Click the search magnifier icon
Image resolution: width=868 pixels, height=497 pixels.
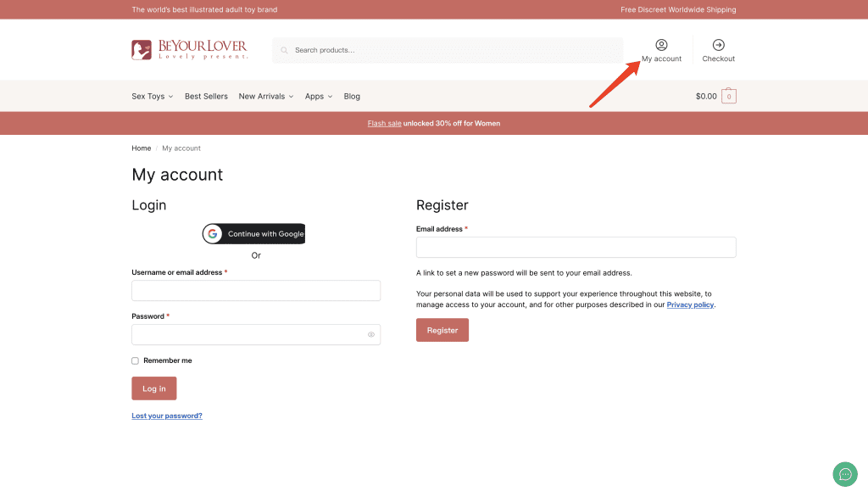pos(285,51)
